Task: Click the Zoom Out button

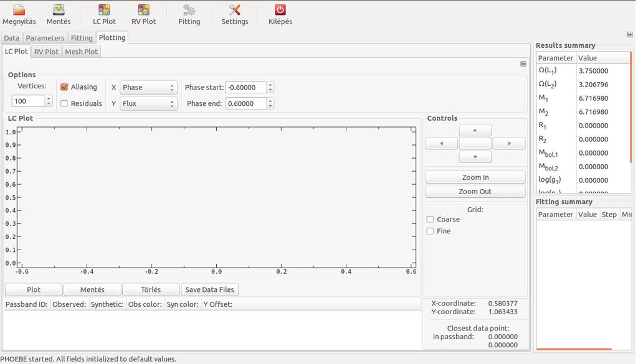Action: click(475, 192)
